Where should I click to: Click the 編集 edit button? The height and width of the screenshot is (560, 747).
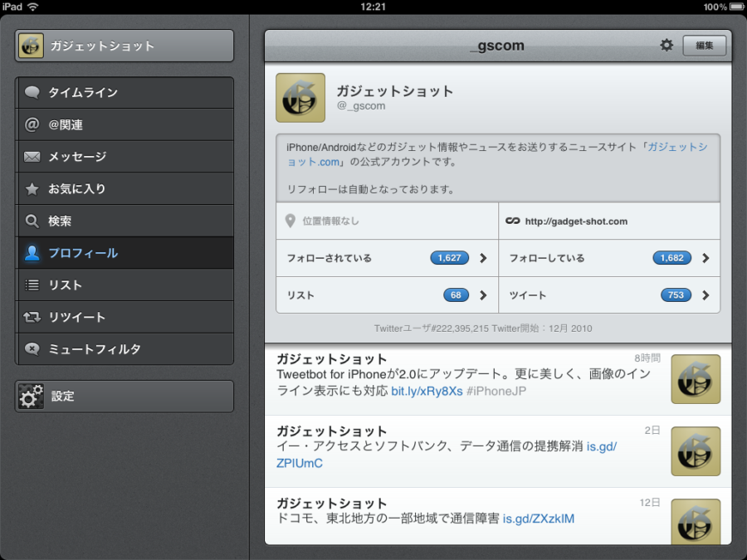point(705,46)
